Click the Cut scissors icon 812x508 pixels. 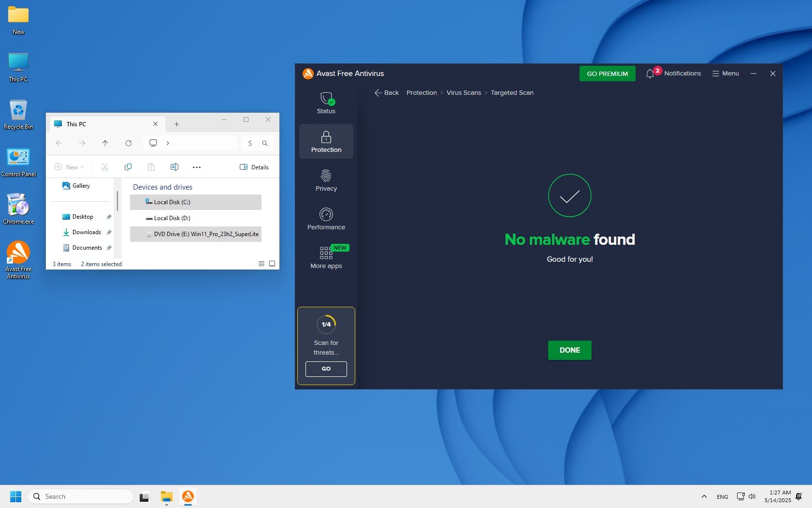(105, 167)
